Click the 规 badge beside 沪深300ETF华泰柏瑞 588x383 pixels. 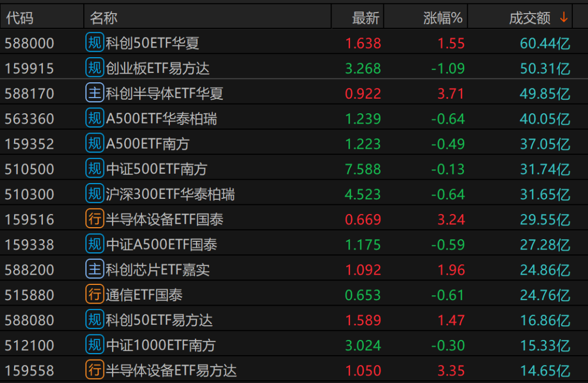pyautogui.click(x=95, y=193)
